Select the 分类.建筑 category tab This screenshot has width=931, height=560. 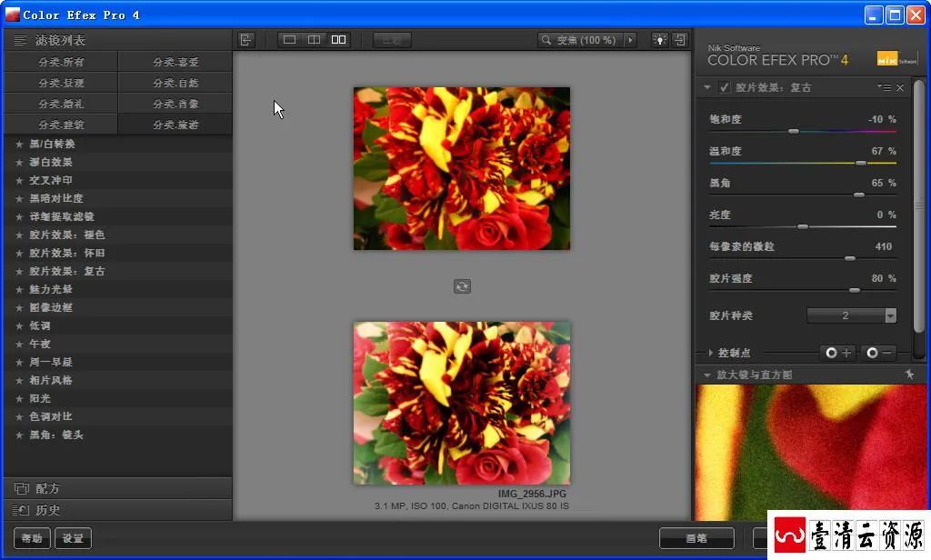coord(61,125)
